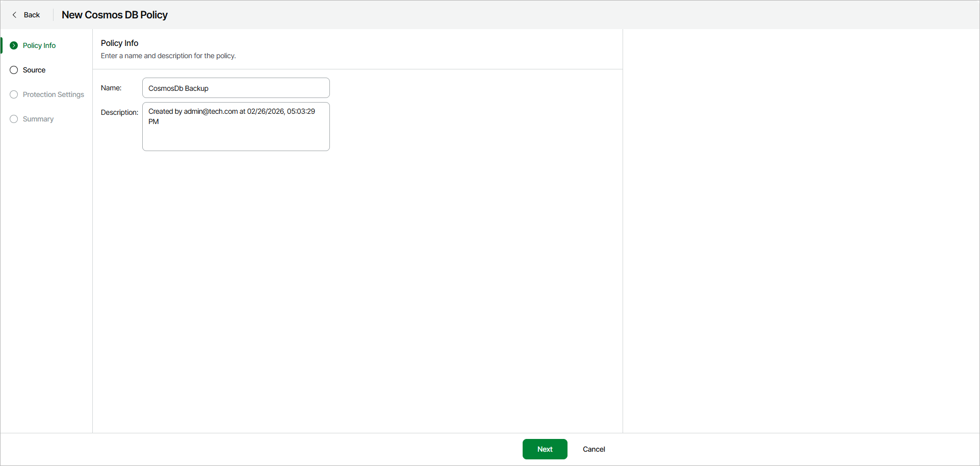Click the Policy Info section heading
This screenshot has height=466, width=980.
120,43
